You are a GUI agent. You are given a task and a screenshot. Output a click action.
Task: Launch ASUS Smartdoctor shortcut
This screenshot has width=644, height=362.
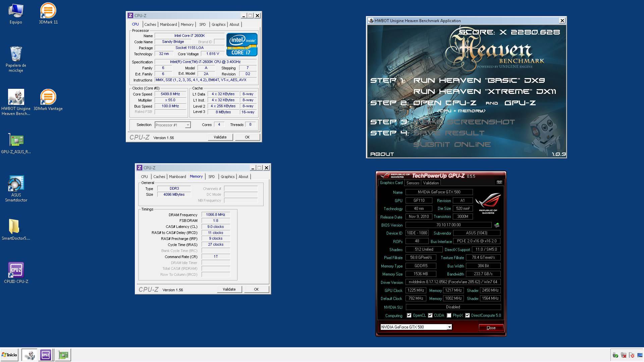[x=16, y=188]
